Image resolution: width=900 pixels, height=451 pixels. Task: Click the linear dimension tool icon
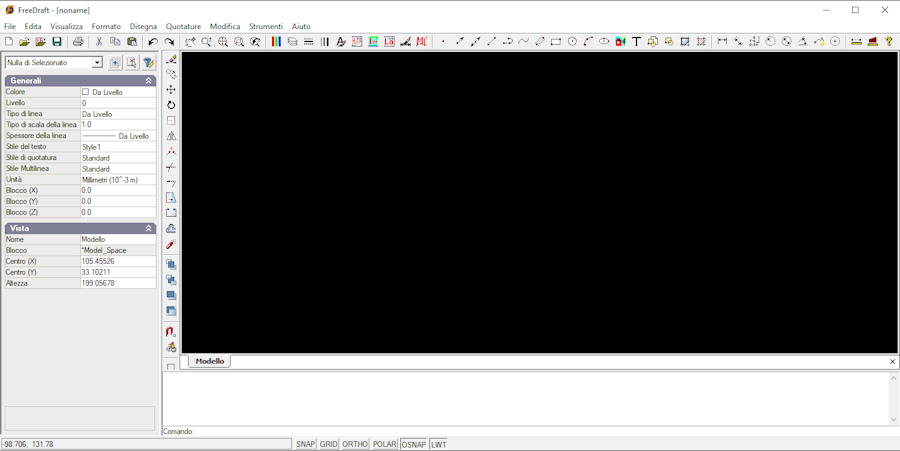point(722,41)
